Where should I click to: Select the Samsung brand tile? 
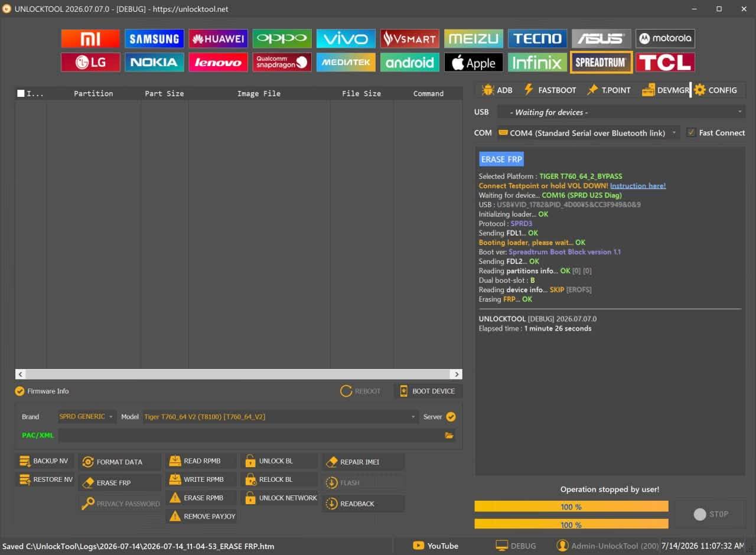(x=154, y=39)
